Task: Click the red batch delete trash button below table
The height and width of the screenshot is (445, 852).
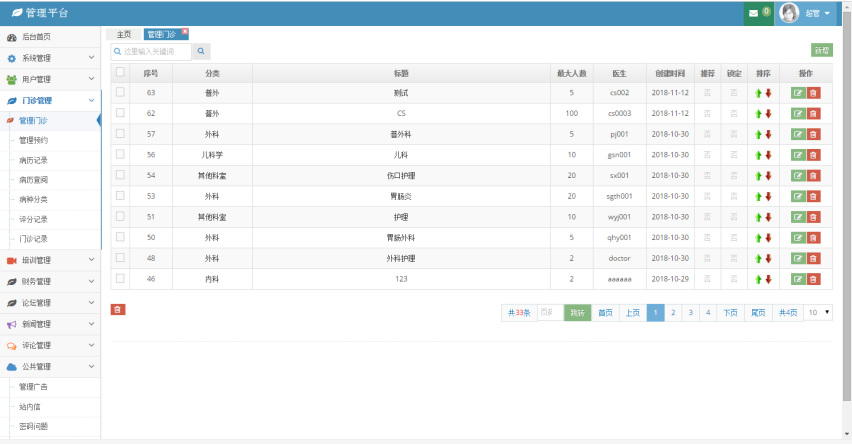Action: 118,310
